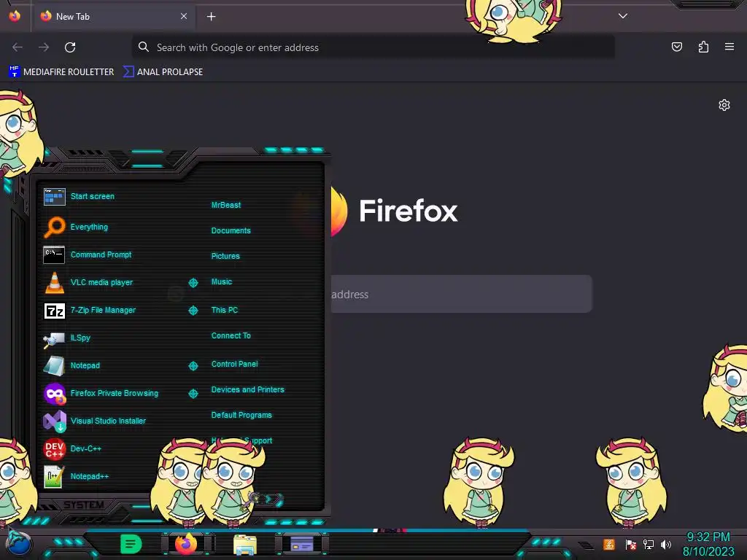Go forward with the forward arrow
This screenshot has height=560, width=747.
pos(44,47)
